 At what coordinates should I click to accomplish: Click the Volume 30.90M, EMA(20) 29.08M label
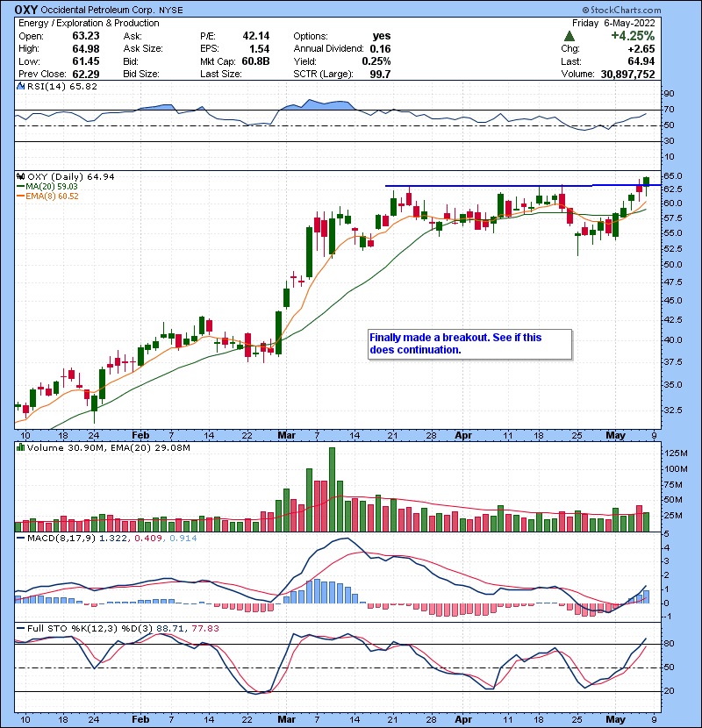click(109, 447)
